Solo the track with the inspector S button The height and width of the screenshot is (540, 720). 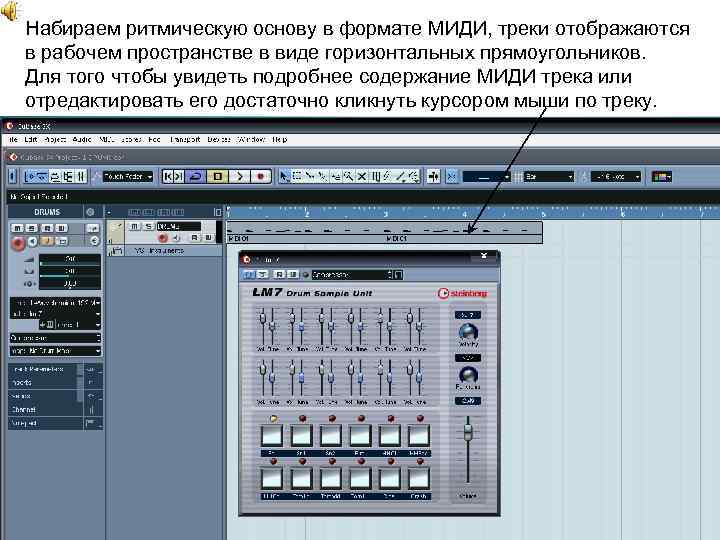(x=31, y=228)
